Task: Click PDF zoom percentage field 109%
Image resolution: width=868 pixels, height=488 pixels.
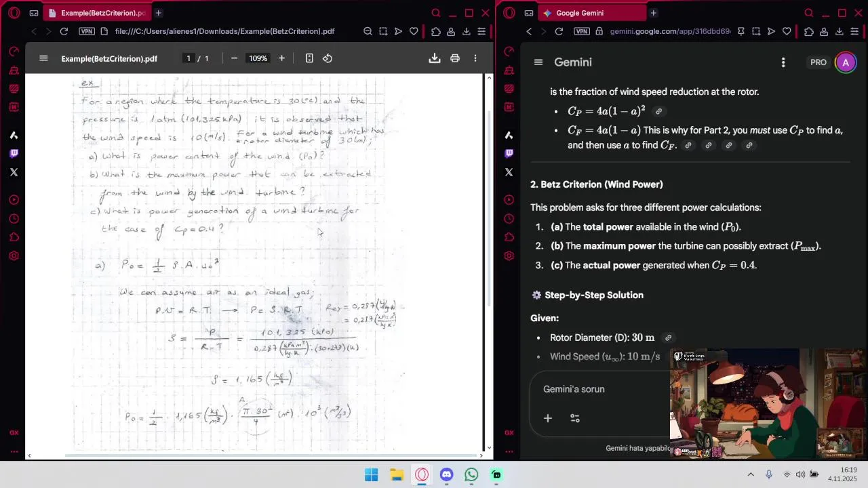Action: point(258,58)
